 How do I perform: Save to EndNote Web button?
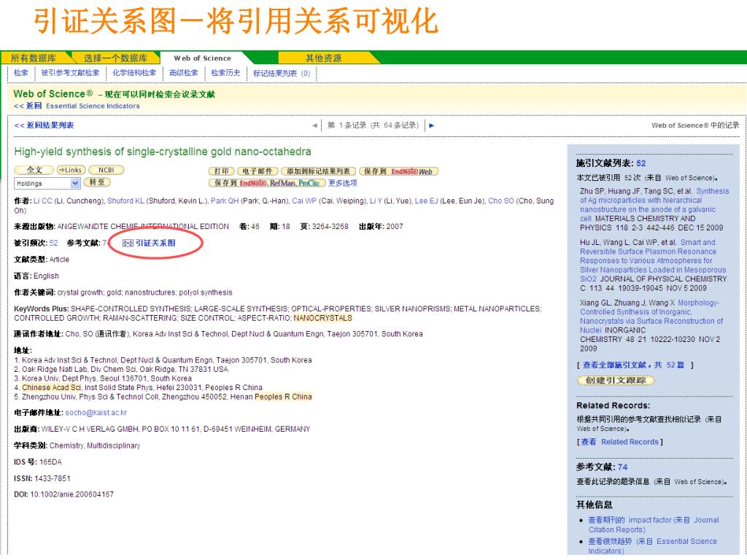398,171
